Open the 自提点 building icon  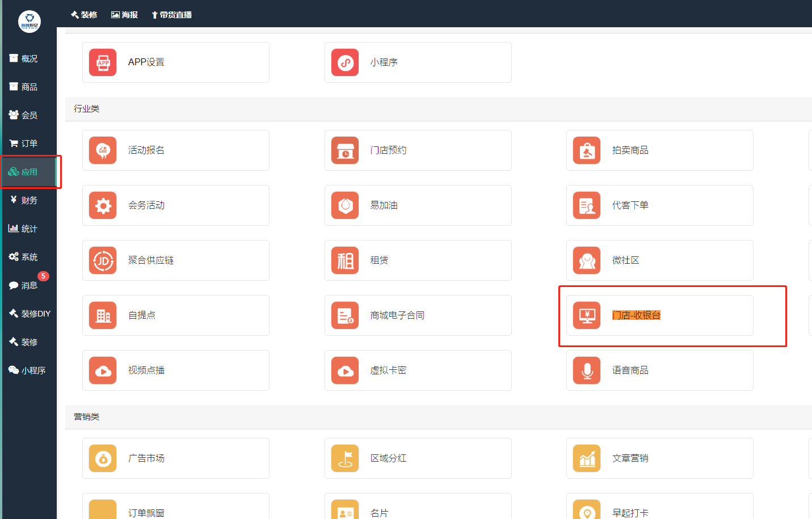coord(103,315)
